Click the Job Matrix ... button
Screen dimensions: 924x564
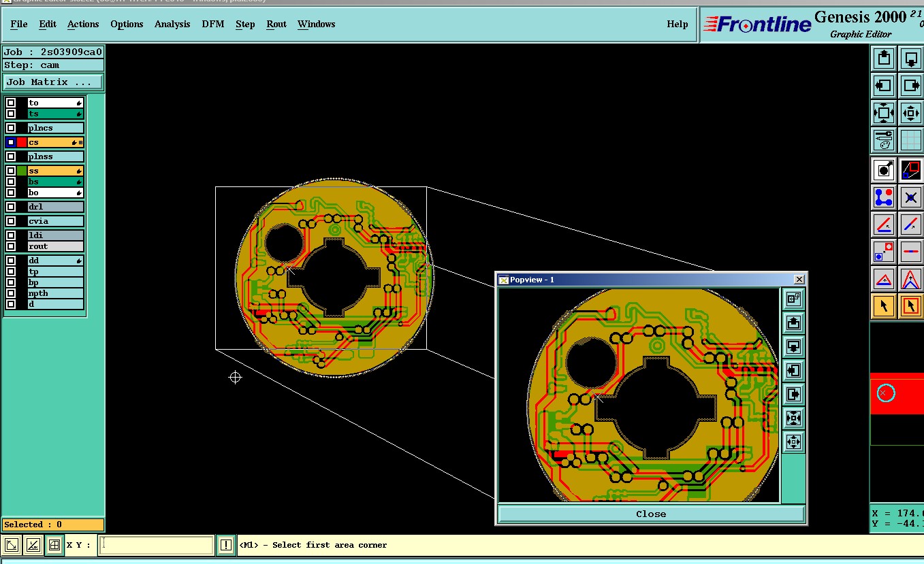53,82
